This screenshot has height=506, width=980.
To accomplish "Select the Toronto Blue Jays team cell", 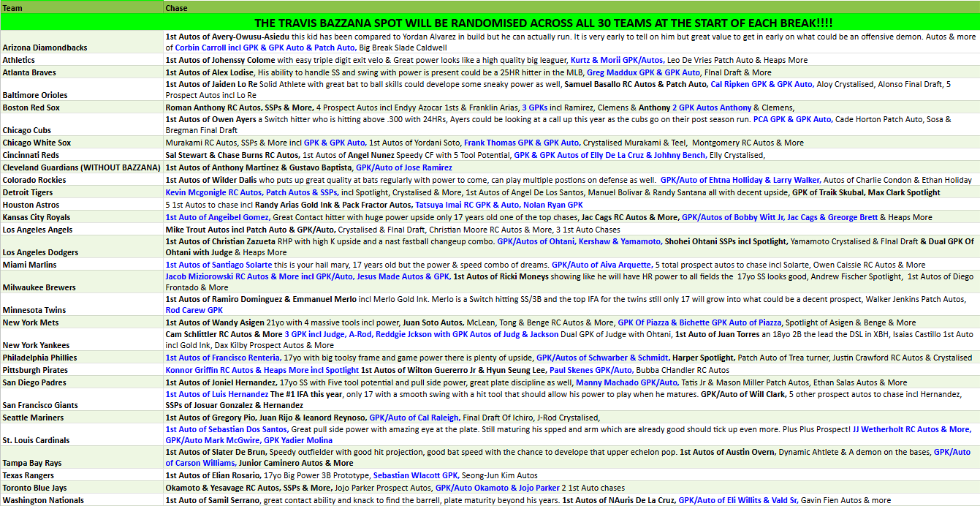I will point(82,488).
